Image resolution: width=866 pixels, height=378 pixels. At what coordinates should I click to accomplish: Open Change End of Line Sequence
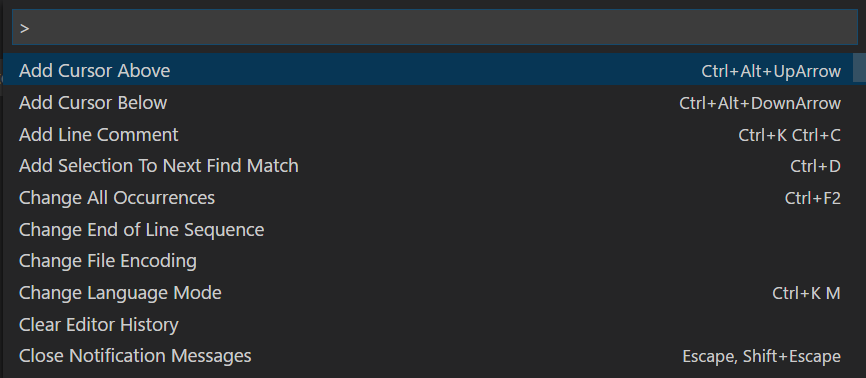click(428, 229)
